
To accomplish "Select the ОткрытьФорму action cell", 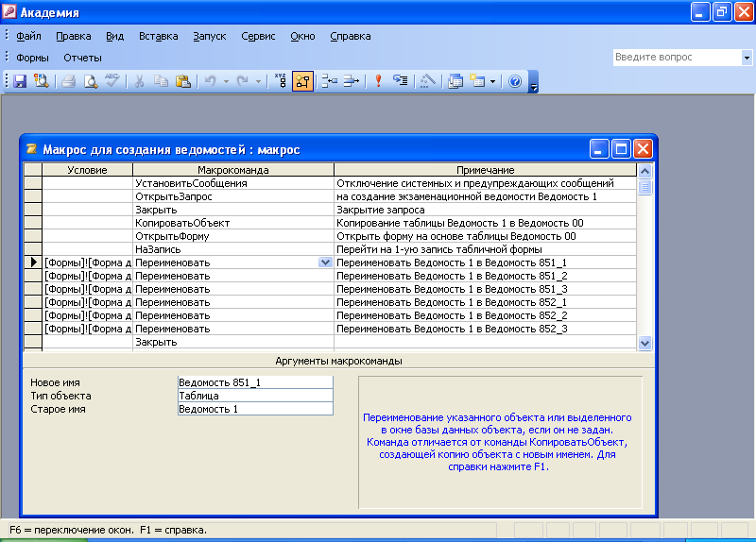I will [x=233, y=236].
